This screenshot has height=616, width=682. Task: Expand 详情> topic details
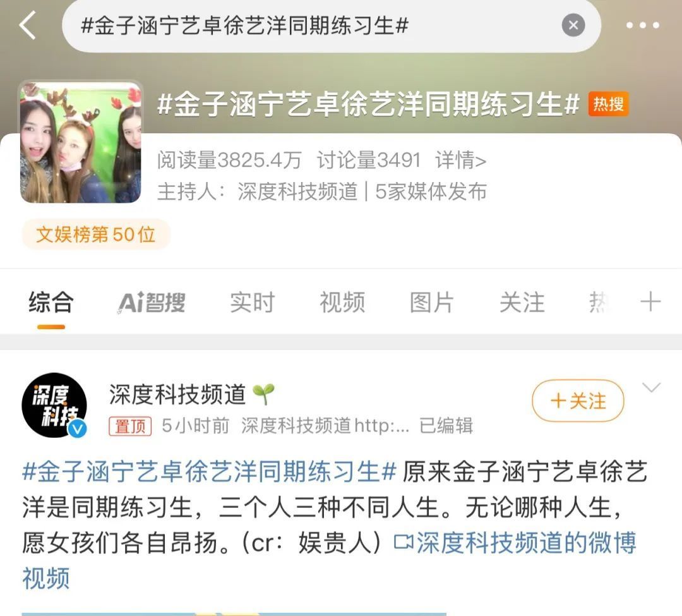(x=460, y=160)
